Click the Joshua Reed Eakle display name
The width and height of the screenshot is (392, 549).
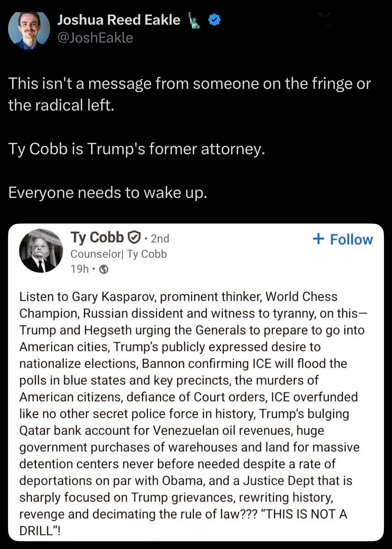118,20
